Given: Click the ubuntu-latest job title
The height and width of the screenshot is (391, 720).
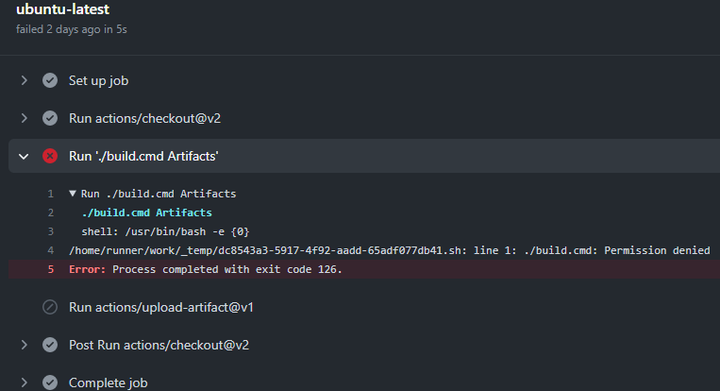Looking at the screenshot, I should point(63,9).
